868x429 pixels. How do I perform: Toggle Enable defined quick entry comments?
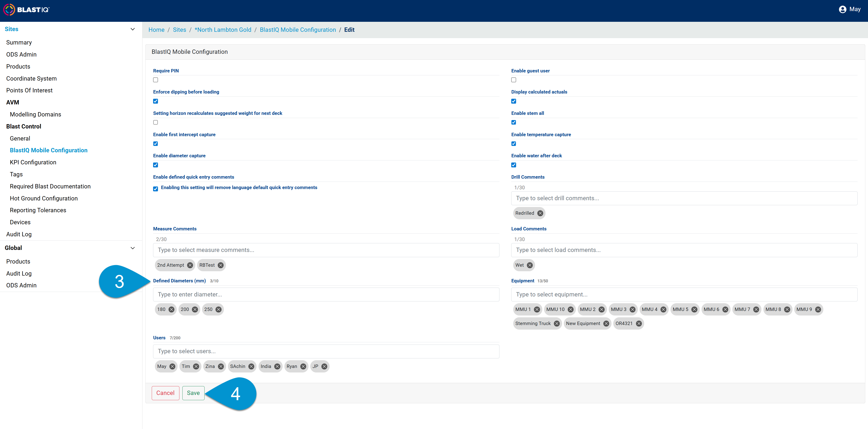(155, 189)
